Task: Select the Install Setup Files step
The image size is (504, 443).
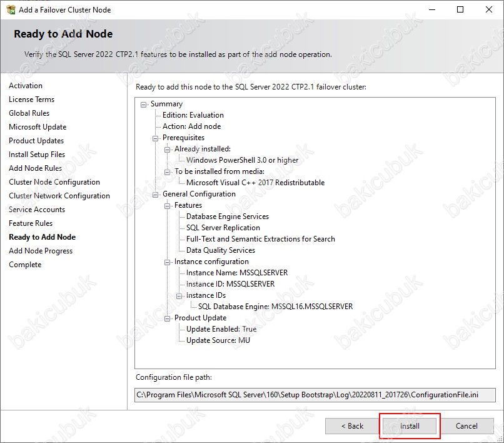Action: (37, 155)
